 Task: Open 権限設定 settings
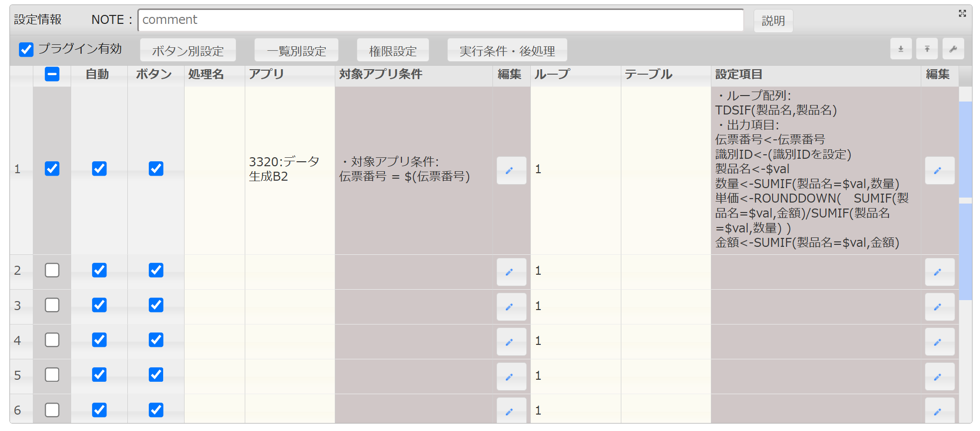pos(393,50)
